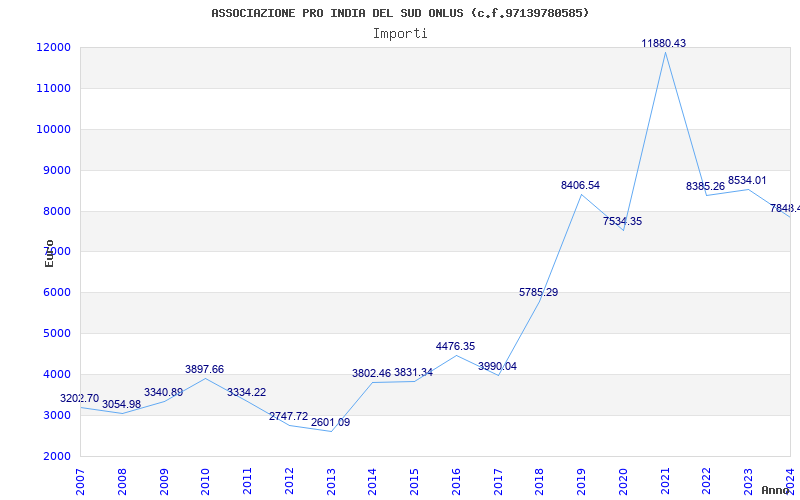Click the Importi subtitle

point(400,34)
